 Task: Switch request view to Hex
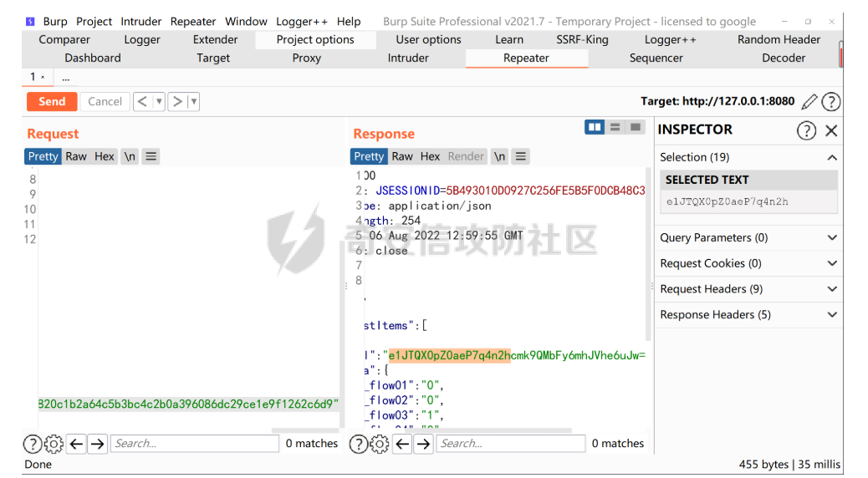pyautogui.click(x=104, y=156)
